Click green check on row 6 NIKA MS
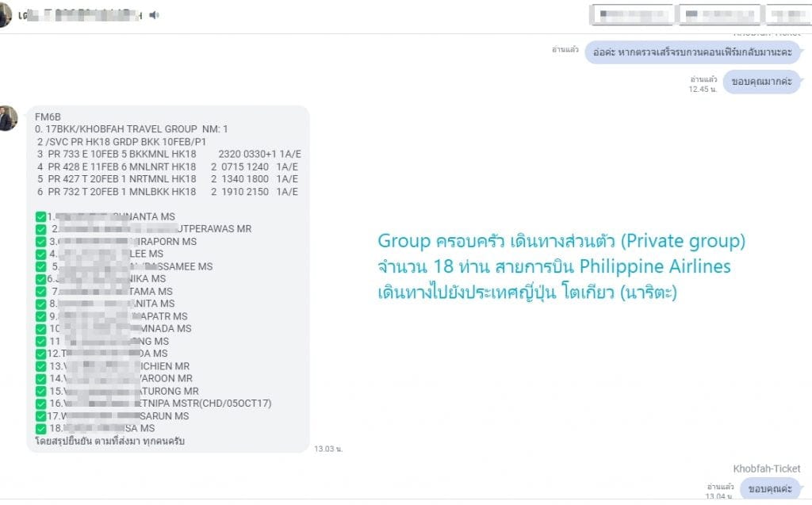This screenshot has width=812, height=505. [41, 278]
